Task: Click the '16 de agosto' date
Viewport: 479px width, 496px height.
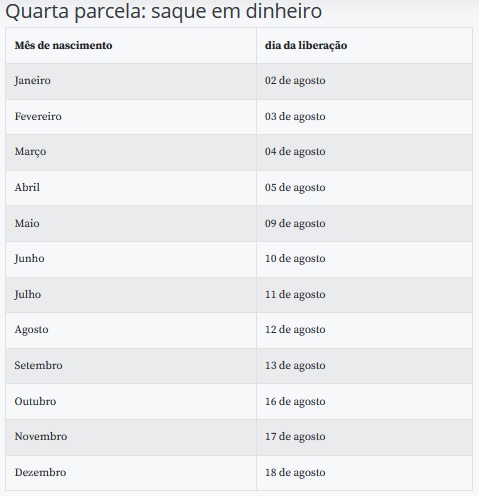Action: [295, 401]
